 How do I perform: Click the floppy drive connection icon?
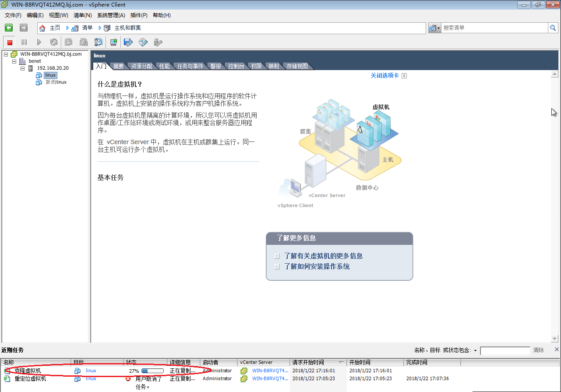point(128,42)
